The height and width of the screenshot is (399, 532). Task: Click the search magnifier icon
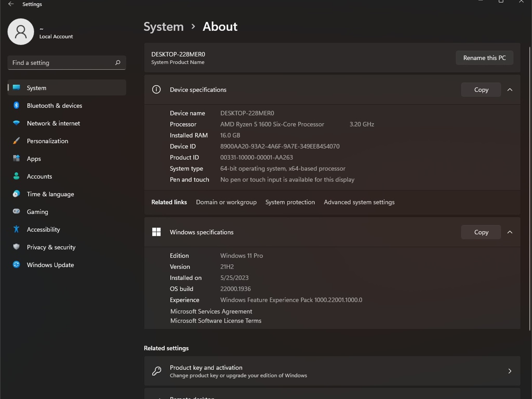[118, 63]
